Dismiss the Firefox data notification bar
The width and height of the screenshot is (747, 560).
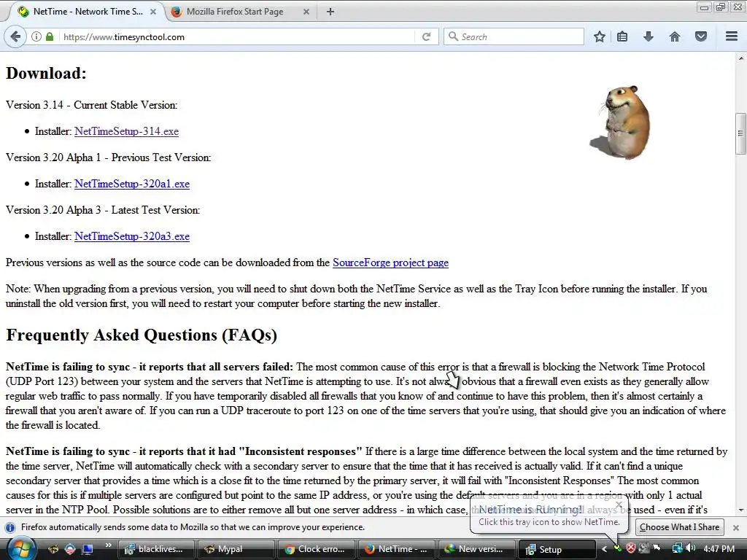pyautogui.click(x=735, y=528)
